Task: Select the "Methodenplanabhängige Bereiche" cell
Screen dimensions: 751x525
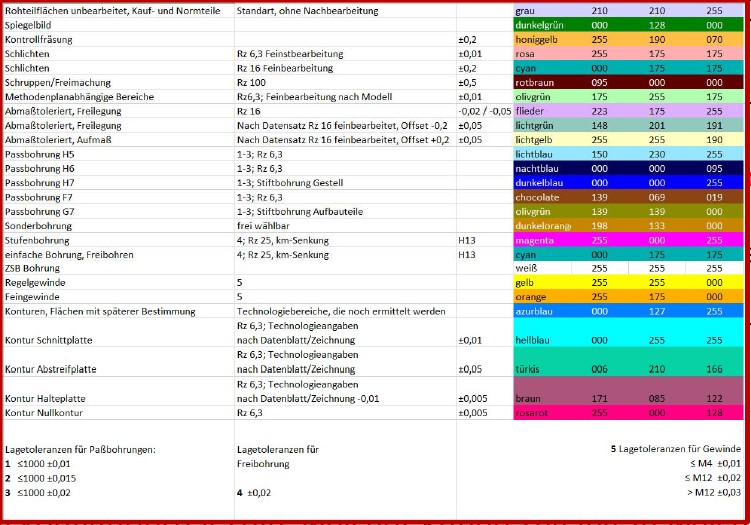Action: point(119,97)
